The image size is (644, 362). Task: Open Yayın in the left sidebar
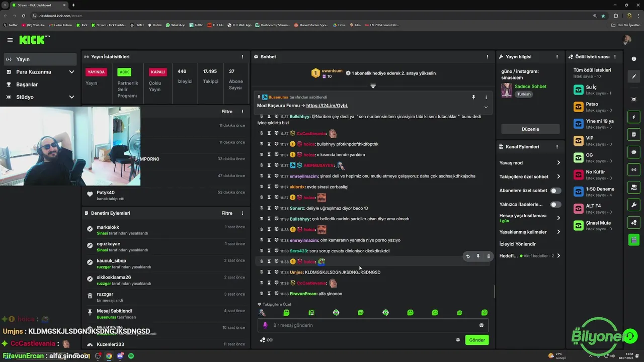pyautogui.click(x=40, y=59)
